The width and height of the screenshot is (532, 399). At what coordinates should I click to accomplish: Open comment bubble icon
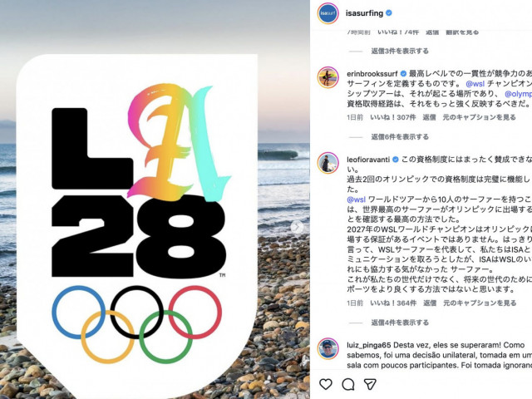tap(348, 384)
